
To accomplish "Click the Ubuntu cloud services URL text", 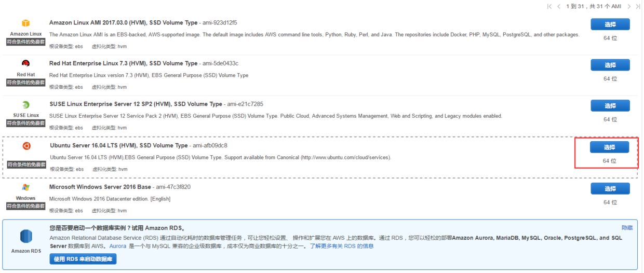I will tap(345, 157).
